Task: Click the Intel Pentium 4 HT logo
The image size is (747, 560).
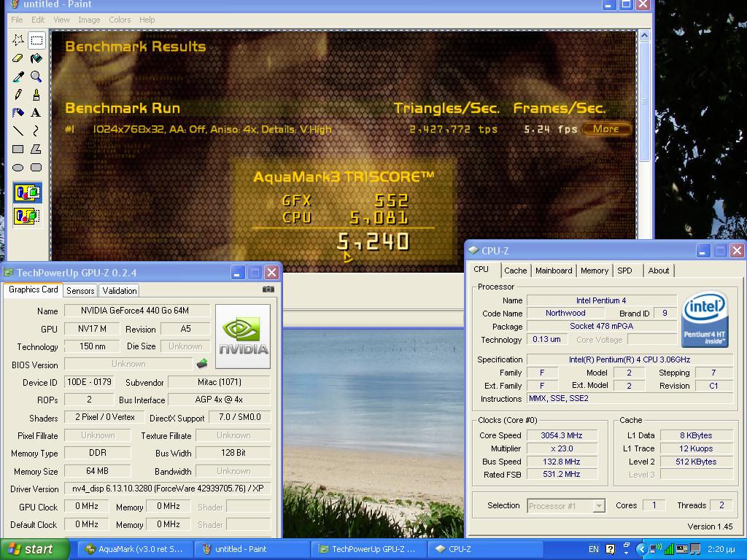Action: coord(705,319)
